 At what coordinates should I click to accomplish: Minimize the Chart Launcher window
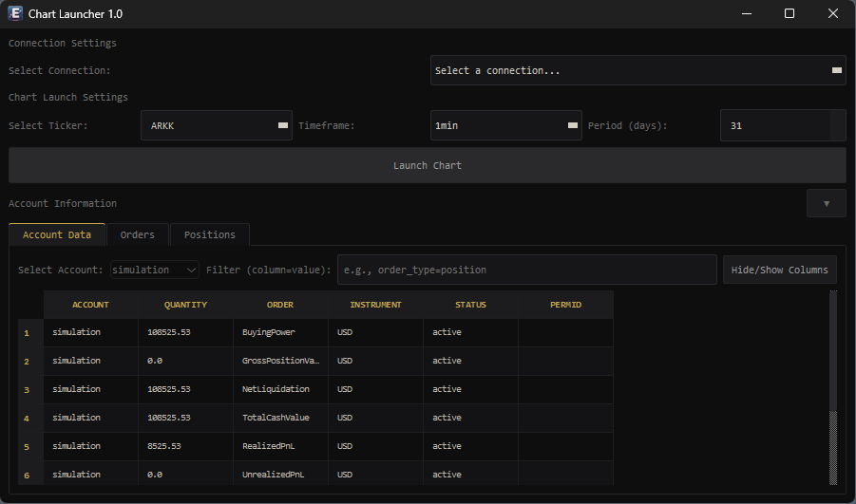coord(747,13)
